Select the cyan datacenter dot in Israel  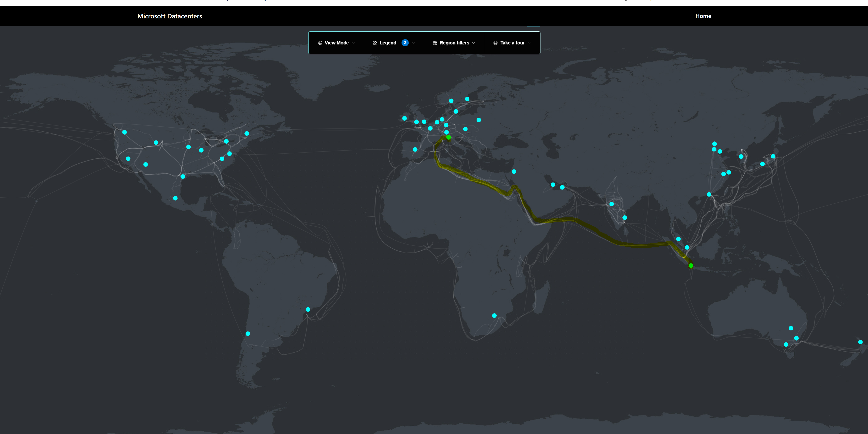514,172
